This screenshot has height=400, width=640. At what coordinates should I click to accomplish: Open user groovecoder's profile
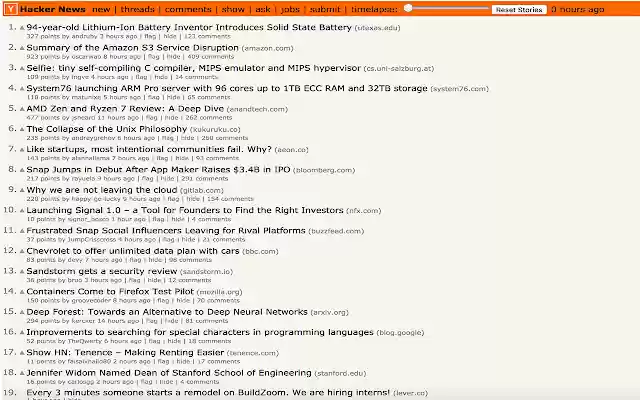tap(91, 301)
